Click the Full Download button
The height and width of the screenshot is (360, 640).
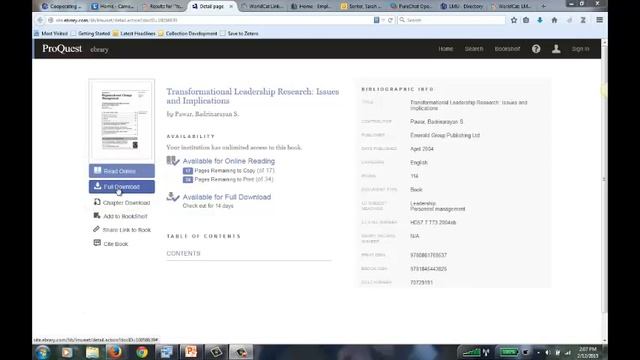point(122,187)
